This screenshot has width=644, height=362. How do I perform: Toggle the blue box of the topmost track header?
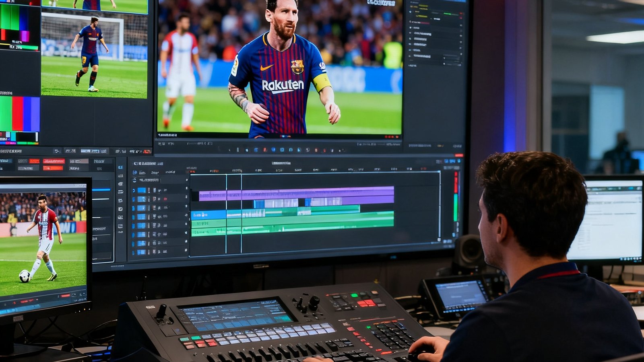[142, 190]
